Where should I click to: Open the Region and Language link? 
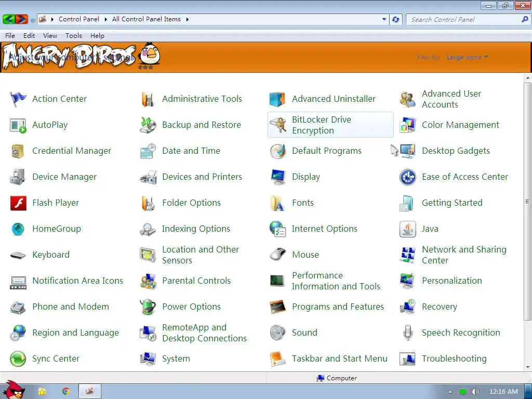click(75, 333)
